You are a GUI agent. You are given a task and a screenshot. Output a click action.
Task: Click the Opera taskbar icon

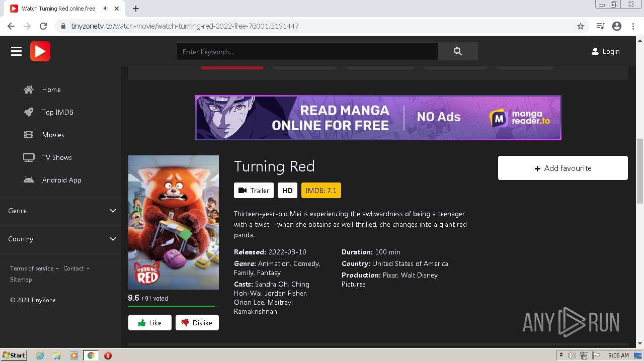coord(108,355)
